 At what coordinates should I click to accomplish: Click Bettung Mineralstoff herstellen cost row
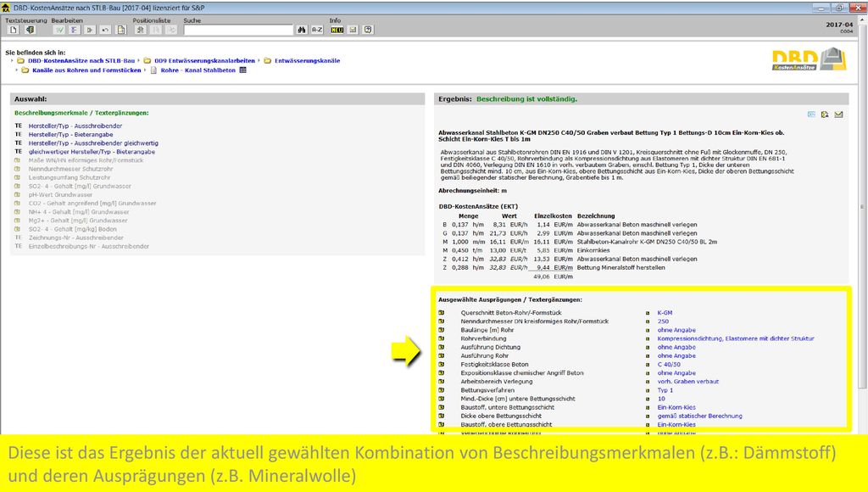(554, 267)
